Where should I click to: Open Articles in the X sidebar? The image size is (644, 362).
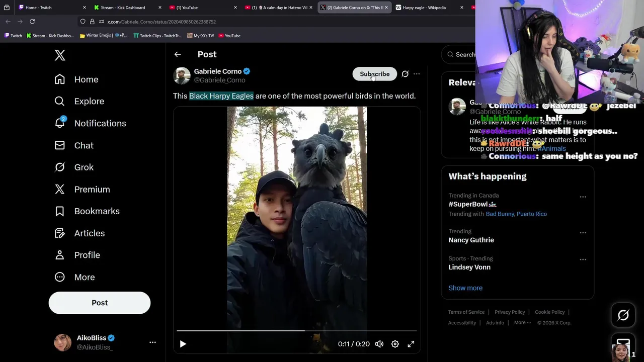click(79, 233)
